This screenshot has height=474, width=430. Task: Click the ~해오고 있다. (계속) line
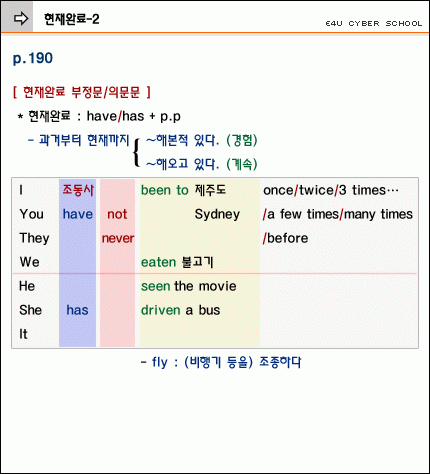(x=202, y=164)
